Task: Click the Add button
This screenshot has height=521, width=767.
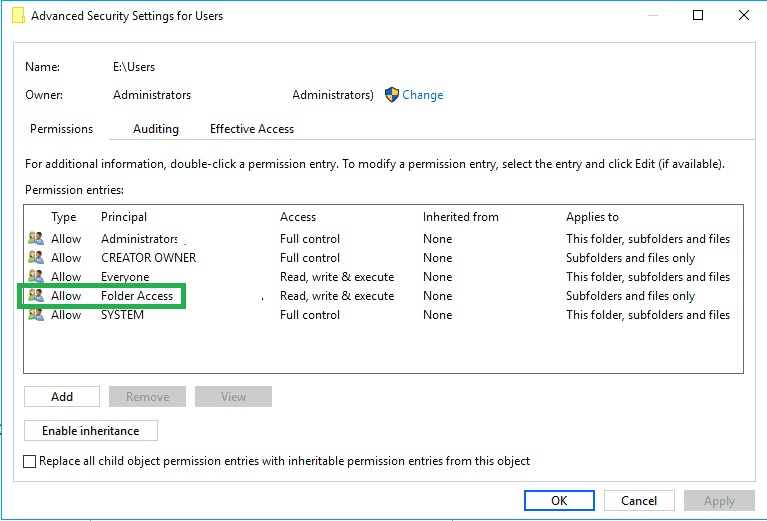Action: click(x=62, y=396)
